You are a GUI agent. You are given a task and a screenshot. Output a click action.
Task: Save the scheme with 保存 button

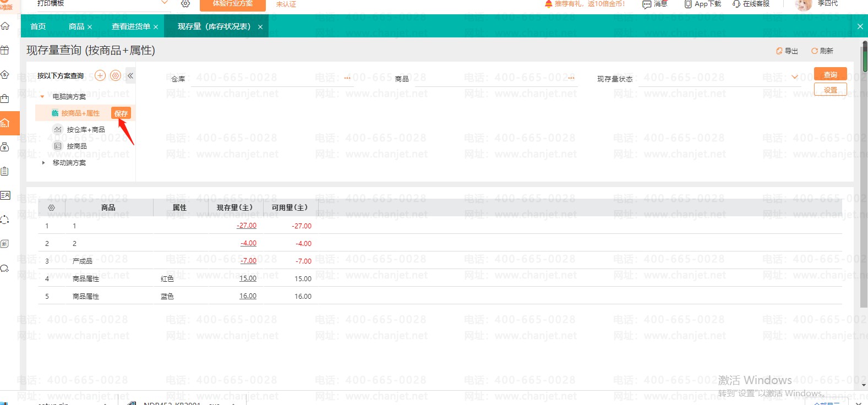point(121,113)
